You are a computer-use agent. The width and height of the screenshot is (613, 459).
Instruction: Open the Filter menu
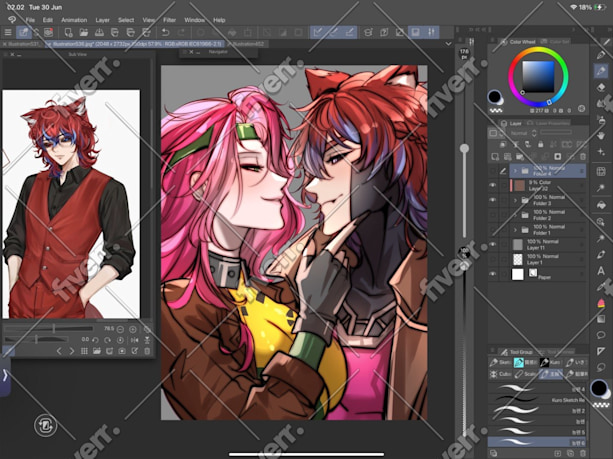169,20
